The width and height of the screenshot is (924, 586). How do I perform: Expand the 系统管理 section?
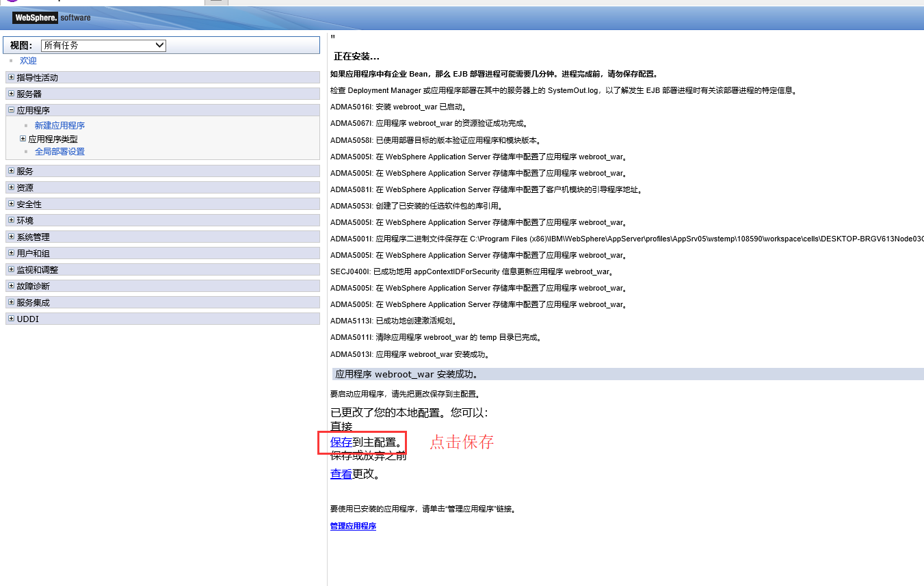(x=11, y=237)
